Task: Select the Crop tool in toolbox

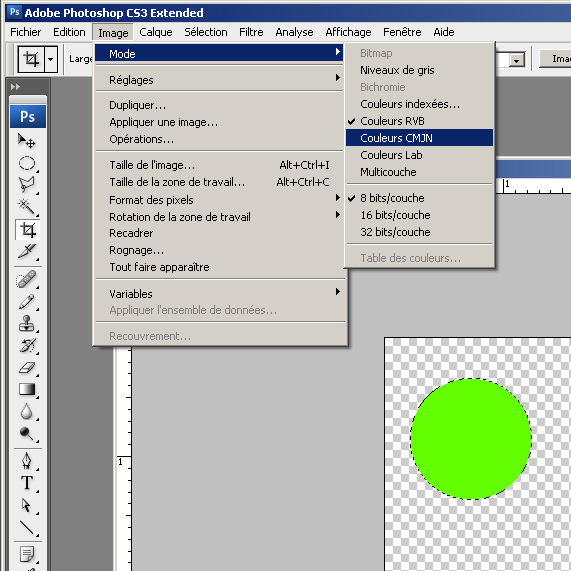Action: [27, 229]
